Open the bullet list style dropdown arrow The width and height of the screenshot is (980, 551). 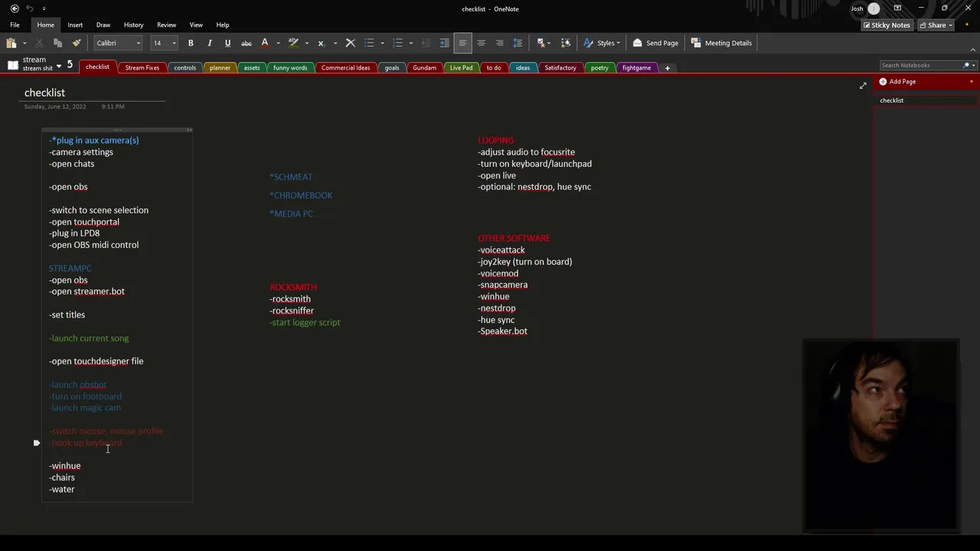coord(382,44)
